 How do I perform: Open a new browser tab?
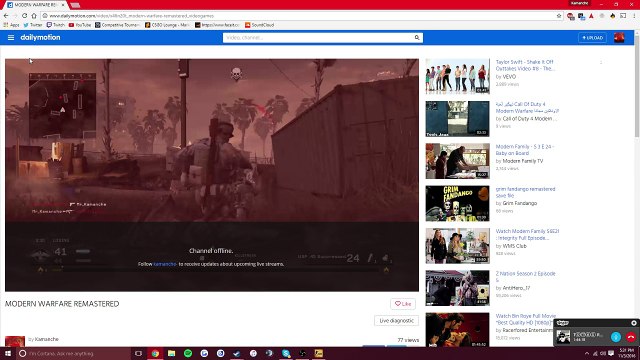tap(75, 5)
